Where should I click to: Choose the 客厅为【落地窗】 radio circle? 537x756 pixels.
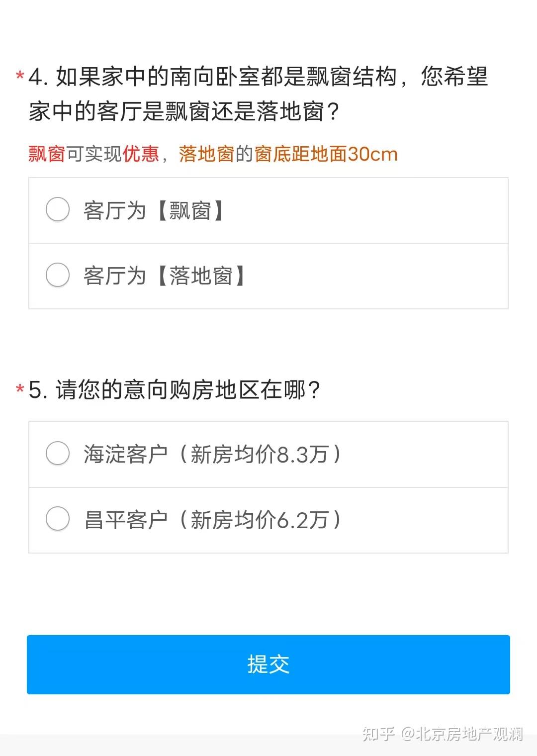point(58,275)
